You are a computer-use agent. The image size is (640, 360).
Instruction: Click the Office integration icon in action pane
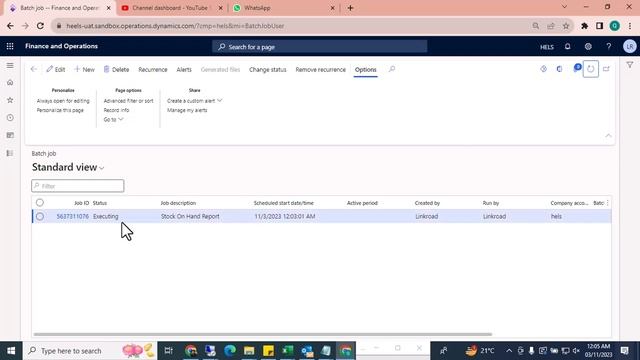(x=560, y=69)
